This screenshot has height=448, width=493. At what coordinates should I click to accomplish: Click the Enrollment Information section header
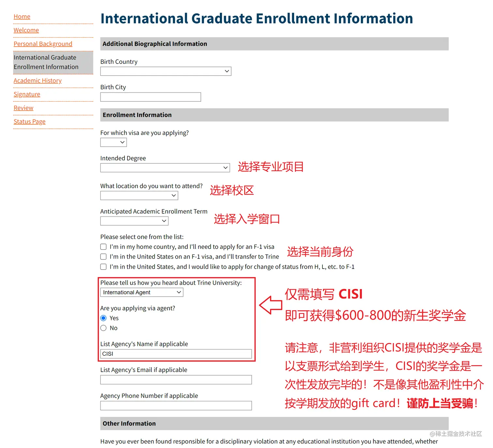point(275,115)
